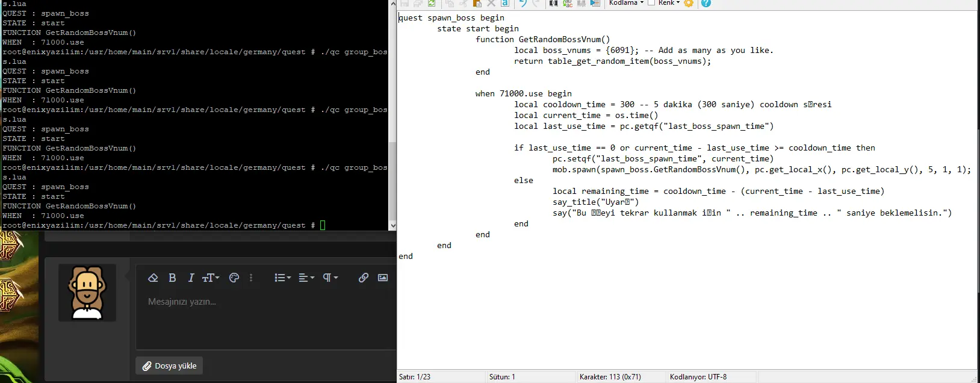The height and width of the screenshot is (383, 980).
Task: Click the insert image icon
Action: pos(383,278)
